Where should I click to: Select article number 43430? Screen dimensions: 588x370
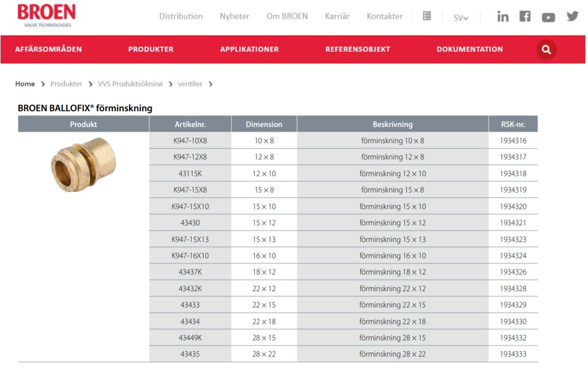point(190,223)
